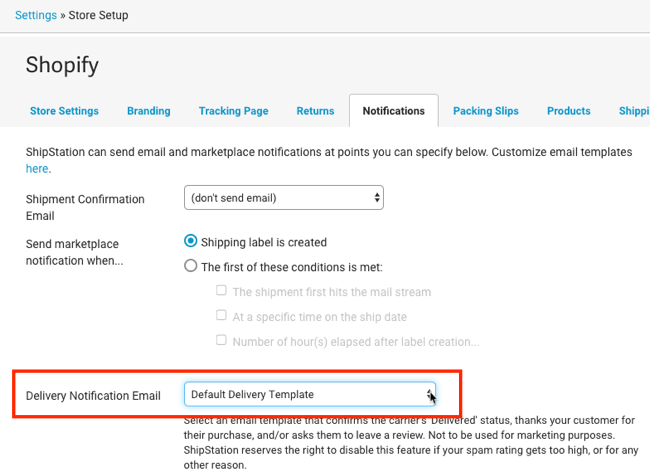Open the Delivery Notification Email dropdown
650x472 pixels.
(310, 394)
